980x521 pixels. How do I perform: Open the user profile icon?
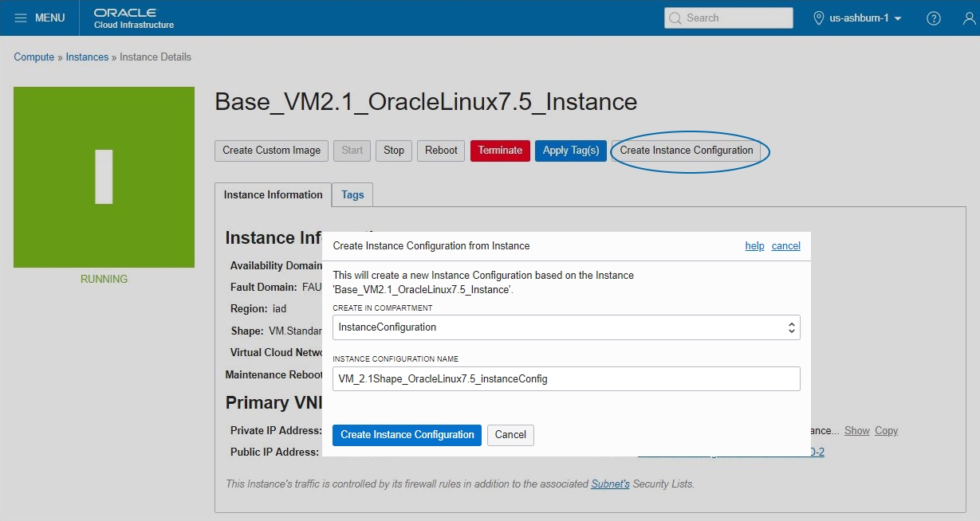(x=969, y=17)
